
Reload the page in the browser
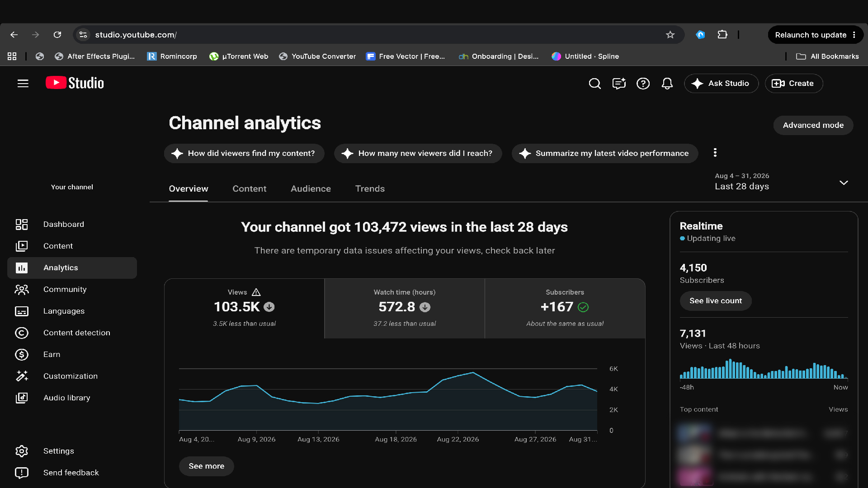(x=57, y=35)
